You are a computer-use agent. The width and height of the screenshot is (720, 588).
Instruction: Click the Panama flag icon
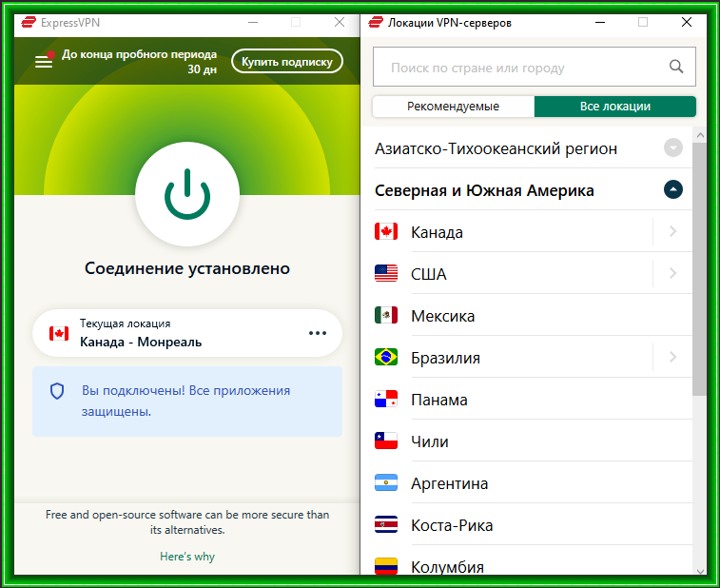pos(386,399)
